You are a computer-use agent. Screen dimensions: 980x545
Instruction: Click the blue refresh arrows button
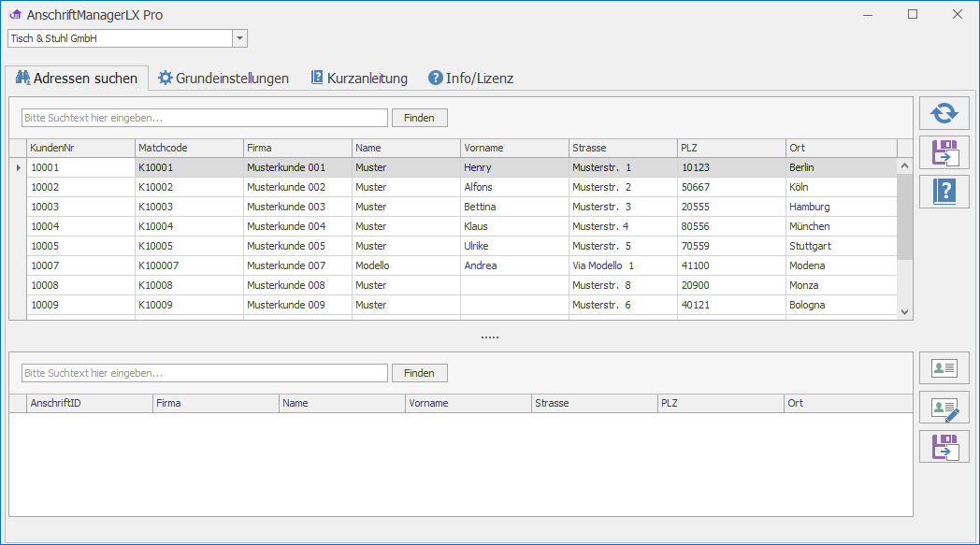click(944, 113)
